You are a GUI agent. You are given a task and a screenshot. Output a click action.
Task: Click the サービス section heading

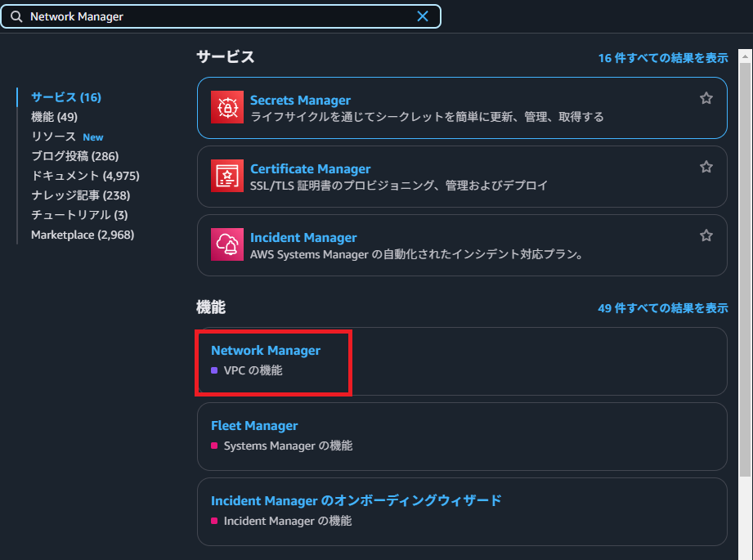pyautogui.click(x=226, y=56)
